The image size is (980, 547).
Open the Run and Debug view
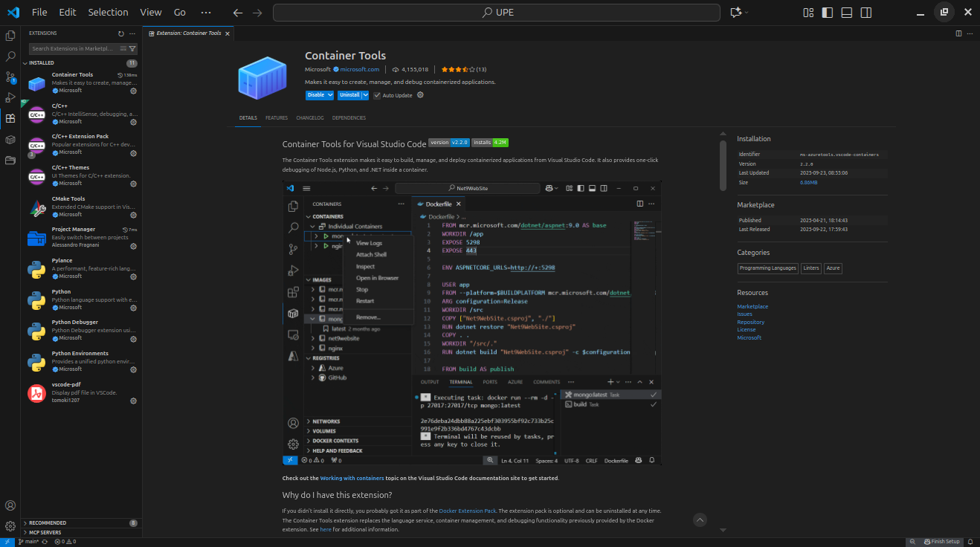click(10, 97)
